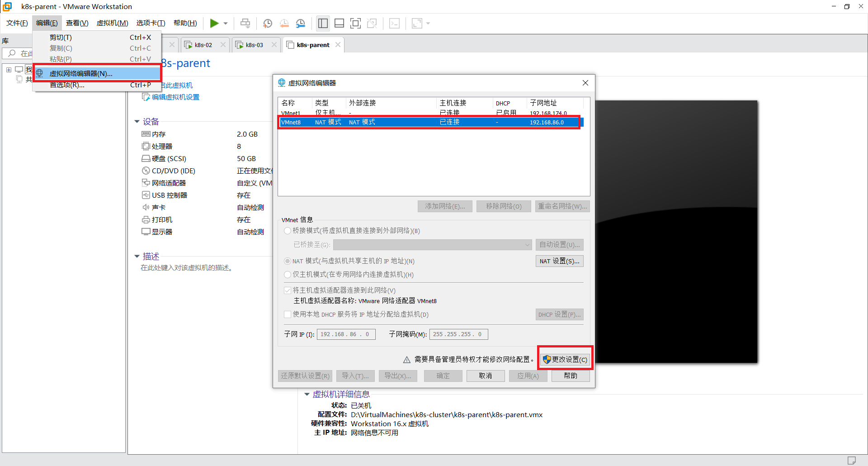The width and height of the screenshot is (868, 466).
Task: Toggle the library sidebar view icon
Action: point(323,23)
